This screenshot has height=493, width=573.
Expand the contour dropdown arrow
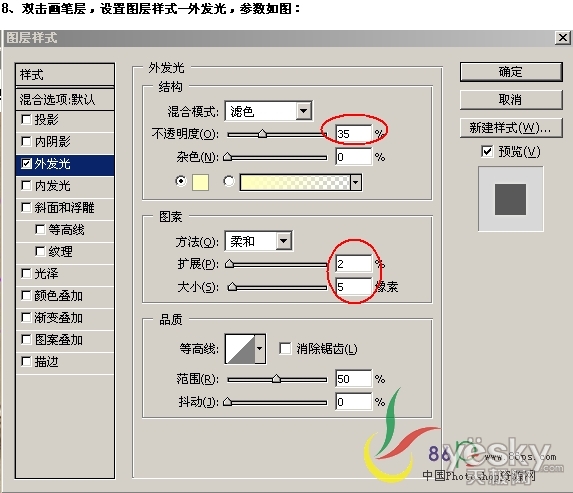point(260,349)
